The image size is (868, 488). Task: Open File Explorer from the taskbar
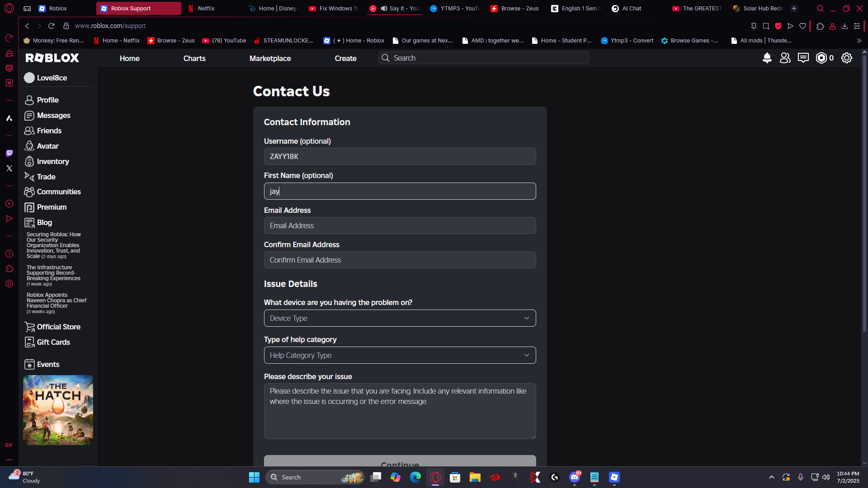(x=475, y=477)
